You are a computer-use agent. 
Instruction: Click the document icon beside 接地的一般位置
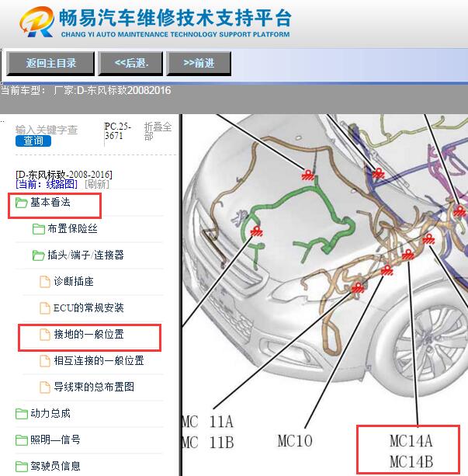(x=45, y=335)
